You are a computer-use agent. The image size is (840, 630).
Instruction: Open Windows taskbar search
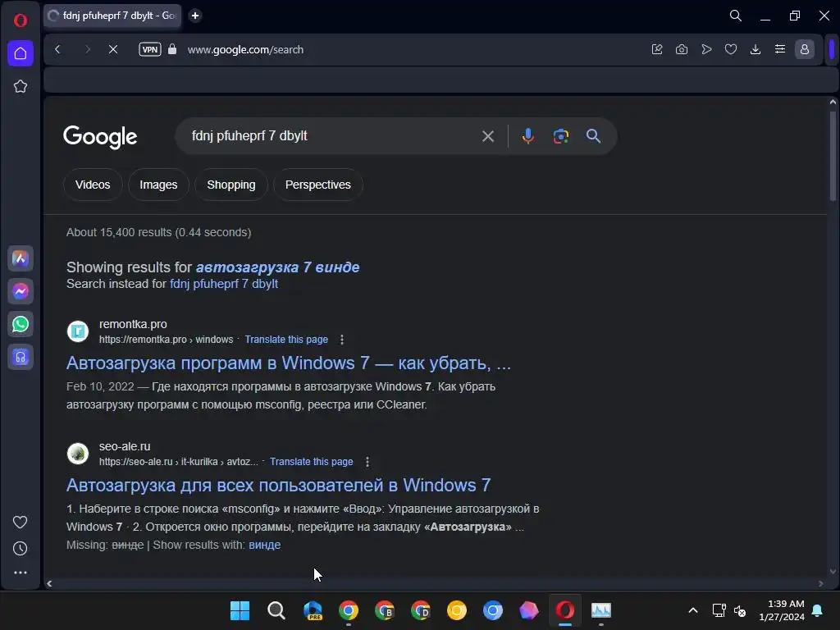coord(276,610)
